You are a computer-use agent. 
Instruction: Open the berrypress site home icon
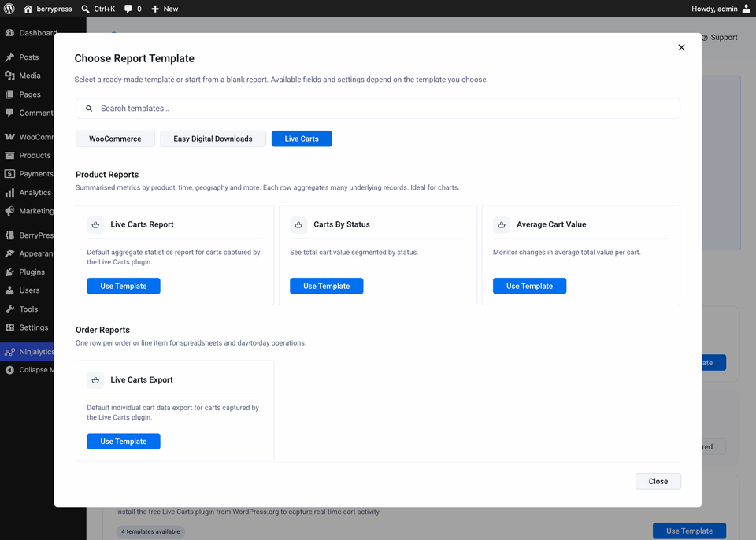click(28, 9)
